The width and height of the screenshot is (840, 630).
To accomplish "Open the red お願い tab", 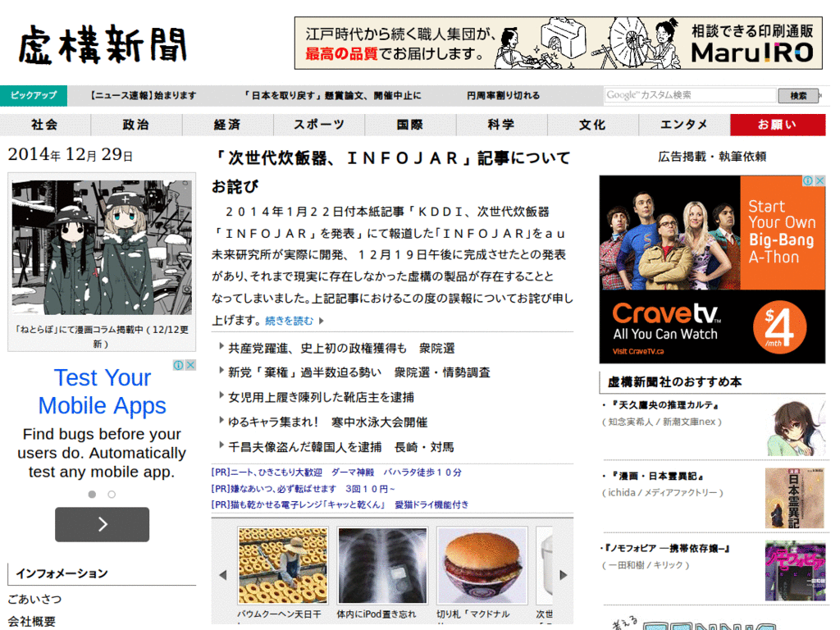I will [778, 125].
